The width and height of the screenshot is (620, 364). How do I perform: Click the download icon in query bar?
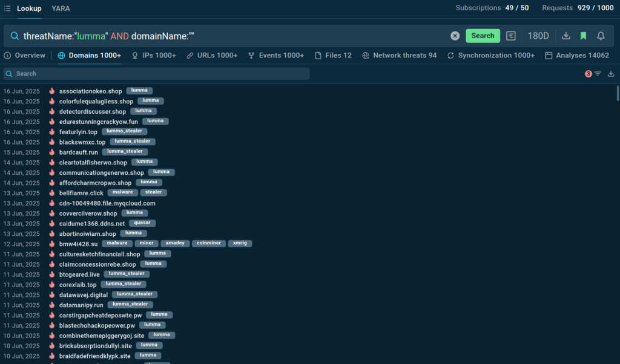tap(566, 36)
